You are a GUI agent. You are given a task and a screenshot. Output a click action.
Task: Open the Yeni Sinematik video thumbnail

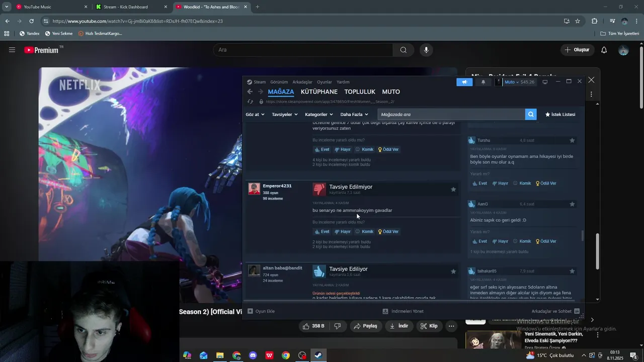(x=493, y=340)
